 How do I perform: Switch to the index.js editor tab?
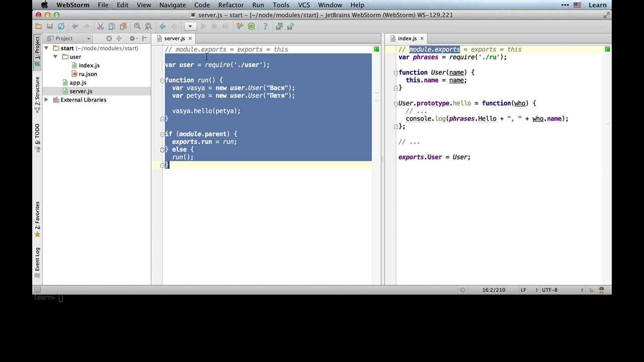407,38
